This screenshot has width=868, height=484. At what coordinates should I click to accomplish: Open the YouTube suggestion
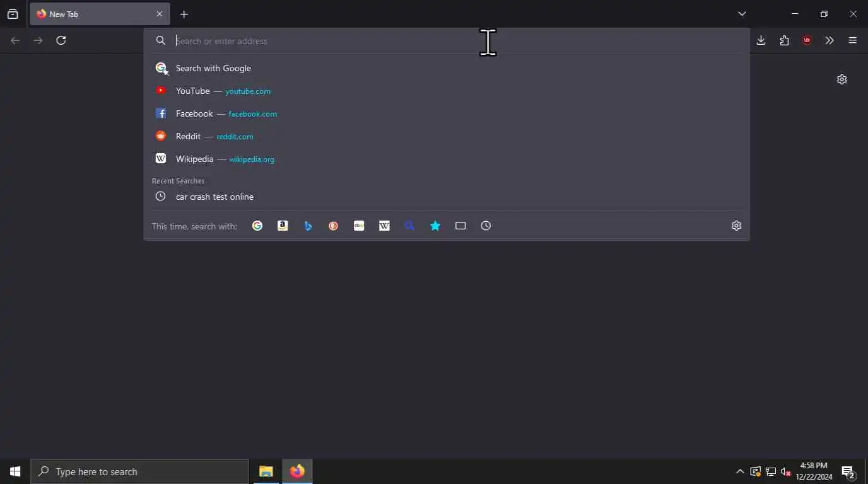(x=447, y=91)
